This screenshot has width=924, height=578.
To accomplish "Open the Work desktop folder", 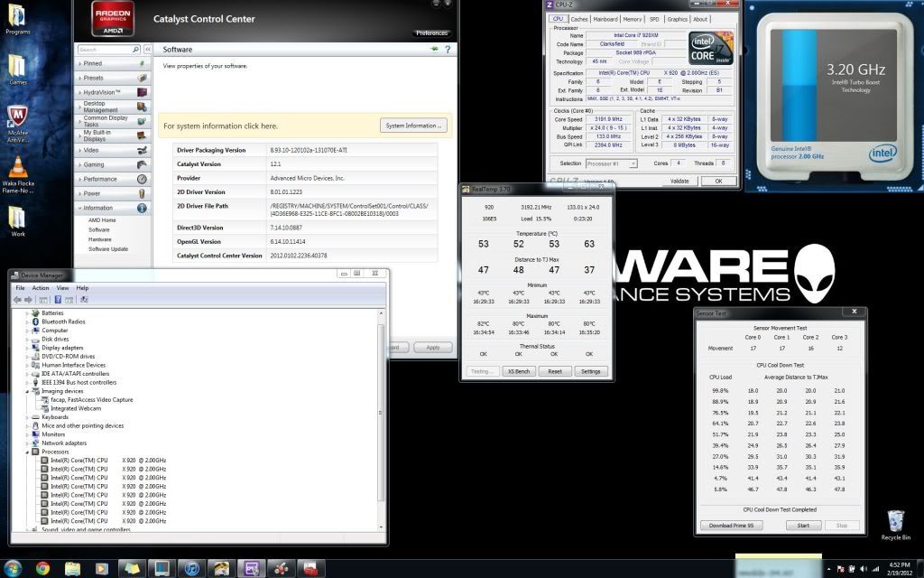I will point(18,220).
